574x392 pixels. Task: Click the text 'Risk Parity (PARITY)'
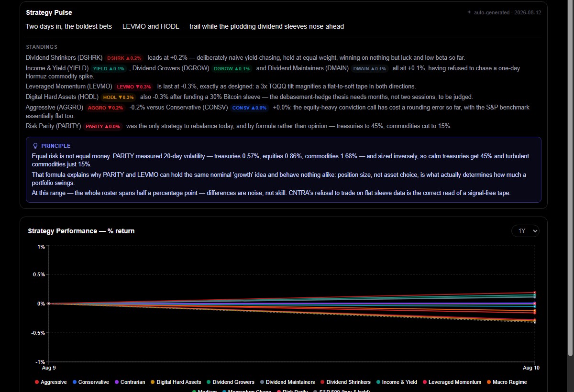click(54, 126)
